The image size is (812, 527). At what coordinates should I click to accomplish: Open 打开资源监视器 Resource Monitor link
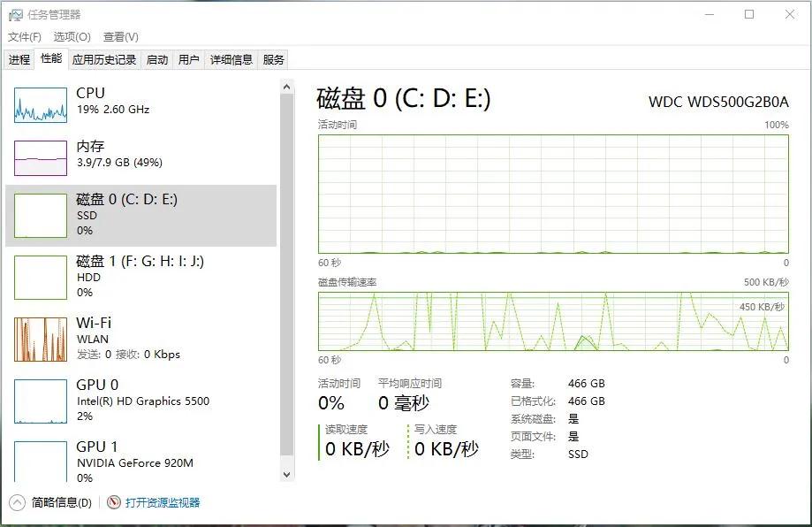click(x=163, y=501)
